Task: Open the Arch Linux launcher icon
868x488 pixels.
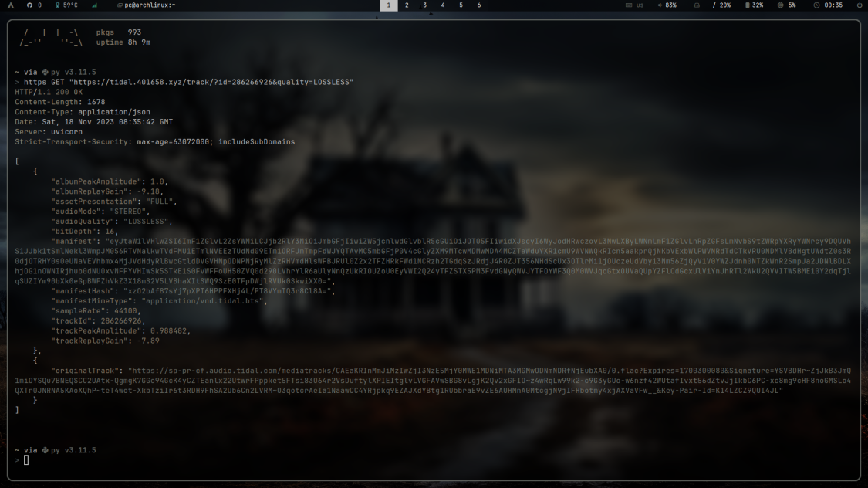Action: 11,5
